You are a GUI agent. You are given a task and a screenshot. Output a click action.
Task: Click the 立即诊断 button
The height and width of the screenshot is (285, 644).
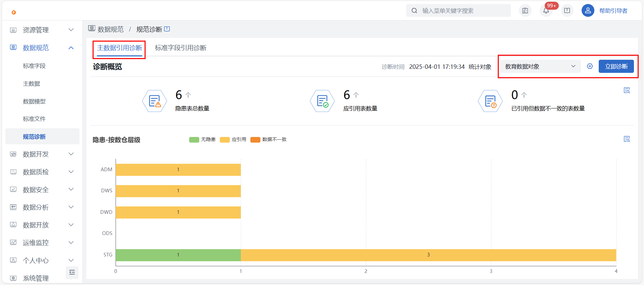pyautogui.click(x=616, y=66)
